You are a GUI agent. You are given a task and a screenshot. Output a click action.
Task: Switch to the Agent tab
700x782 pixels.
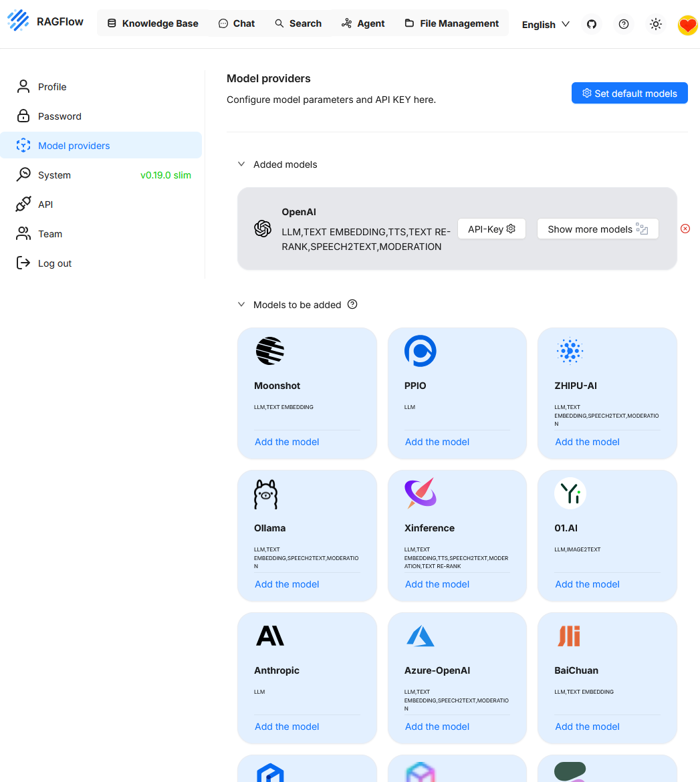(363, 23)
